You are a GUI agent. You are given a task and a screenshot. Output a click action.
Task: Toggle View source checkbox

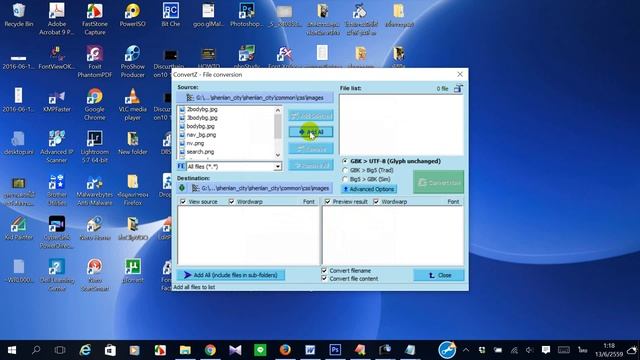[x=183, y=202]
